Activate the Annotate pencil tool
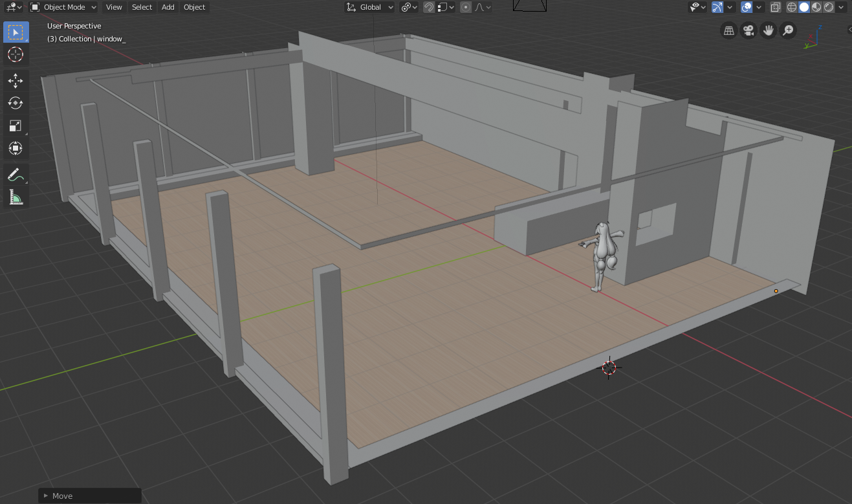This screenshot has width=852, height=504. 16,175
